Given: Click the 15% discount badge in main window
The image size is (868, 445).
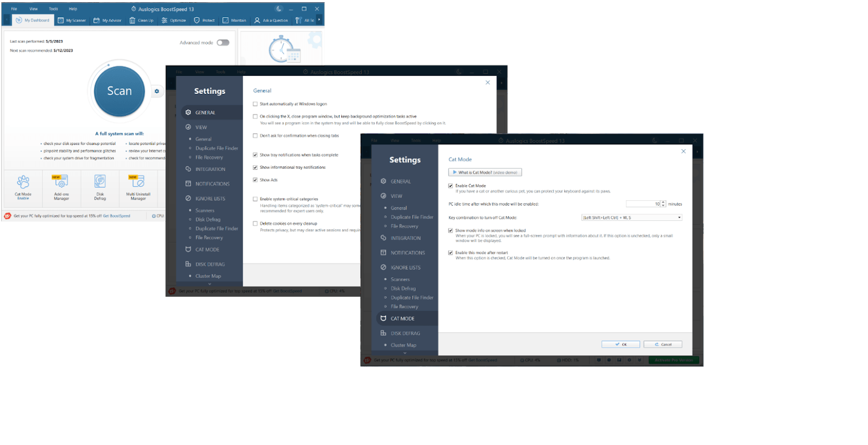Looking at the screenshot, I should click(x=8, y=216).
